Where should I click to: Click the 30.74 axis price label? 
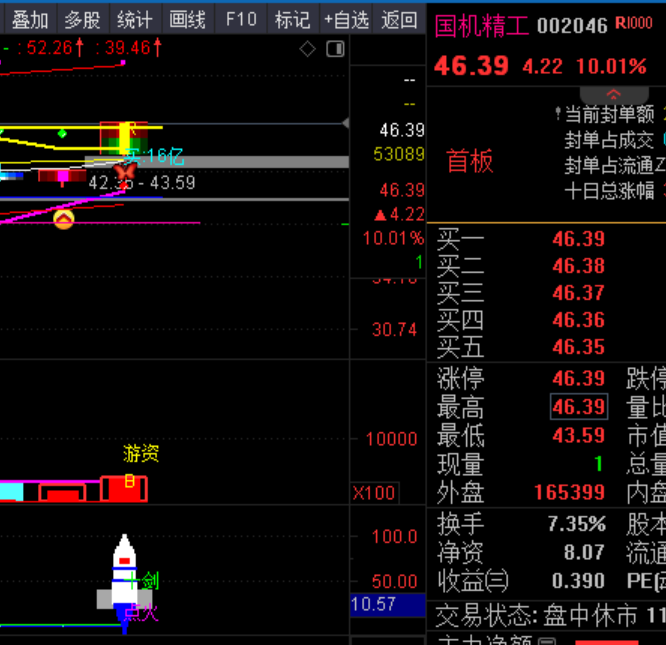tap(395, 330)
